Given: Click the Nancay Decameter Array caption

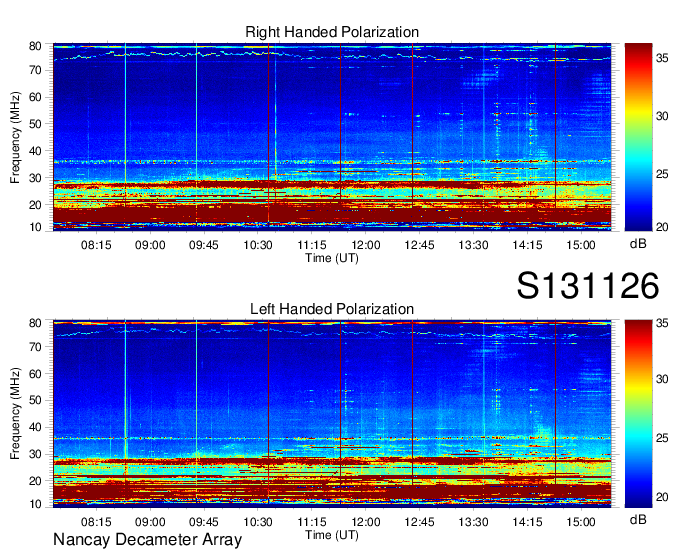Looking at the screenshot, I should point(147,540).
